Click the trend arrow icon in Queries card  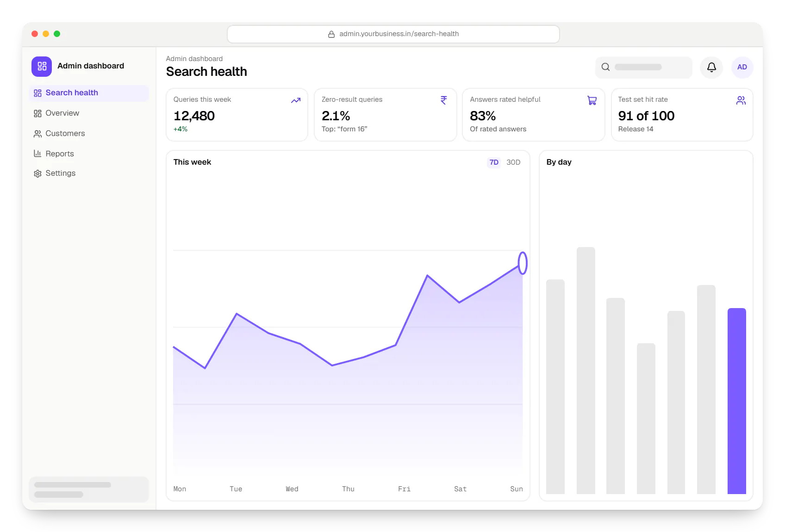[296, 100]
